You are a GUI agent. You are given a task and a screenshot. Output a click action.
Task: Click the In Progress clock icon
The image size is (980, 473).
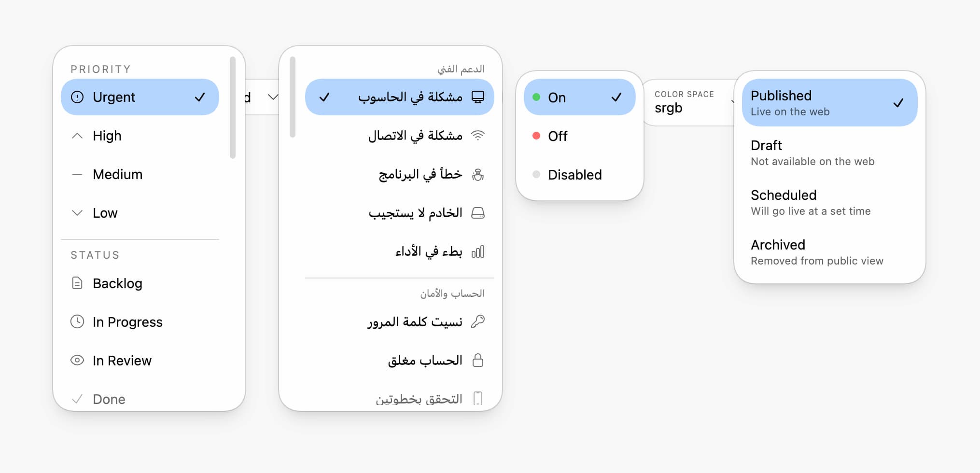(77, 322)
